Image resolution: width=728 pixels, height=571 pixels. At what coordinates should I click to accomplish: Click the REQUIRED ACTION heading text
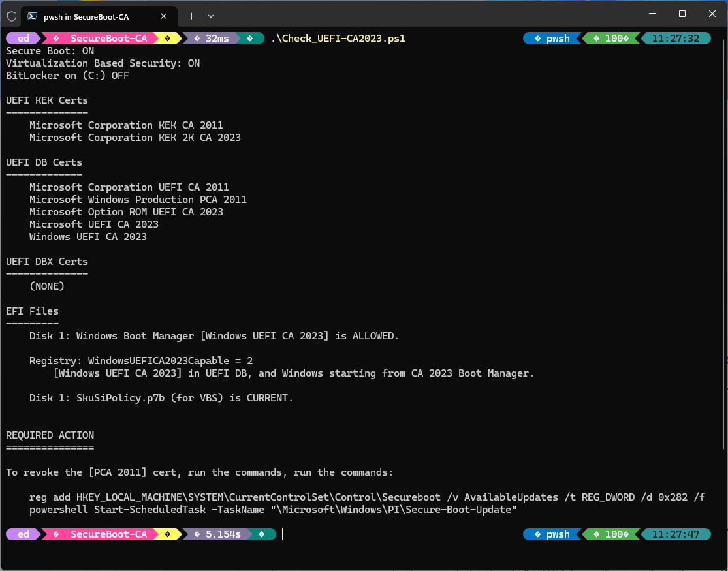coord(50,435)
